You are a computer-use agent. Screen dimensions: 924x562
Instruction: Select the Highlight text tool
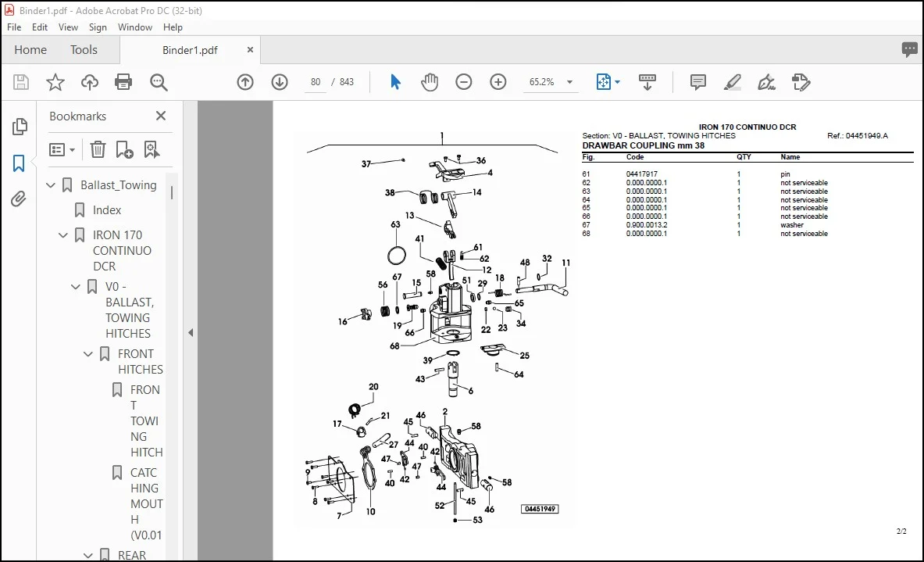[732, 82]
